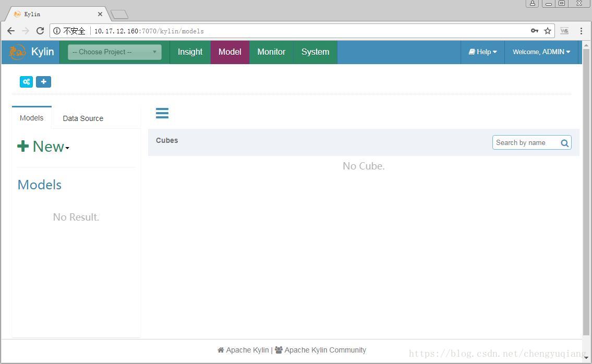Screen dimensions: 592x364
Task: Open a new browser tab
Action: click(x=119, y=15)
